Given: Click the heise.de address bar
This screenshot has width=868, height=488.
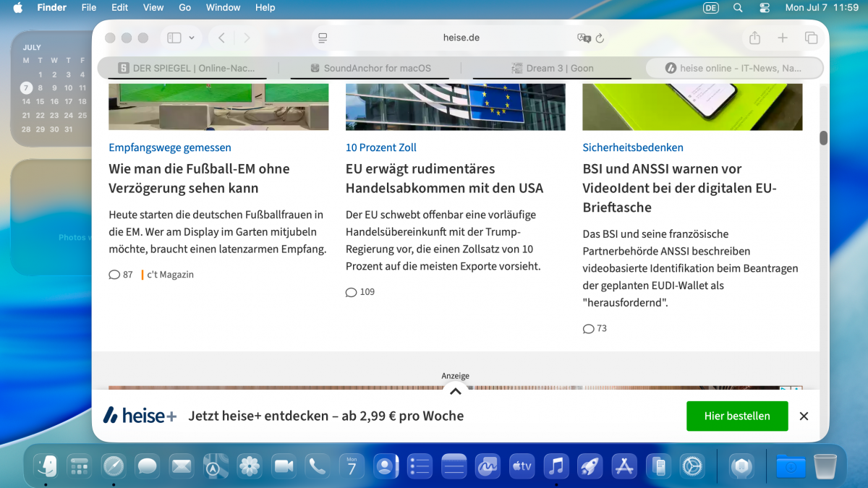Looking at the screenshot, I should [461, 38].
